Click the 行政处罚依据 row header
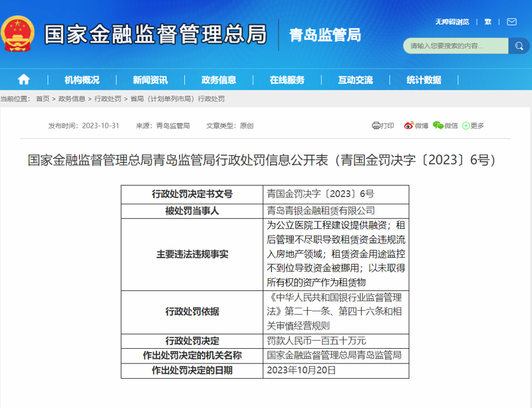 click(x=192, y=311)
